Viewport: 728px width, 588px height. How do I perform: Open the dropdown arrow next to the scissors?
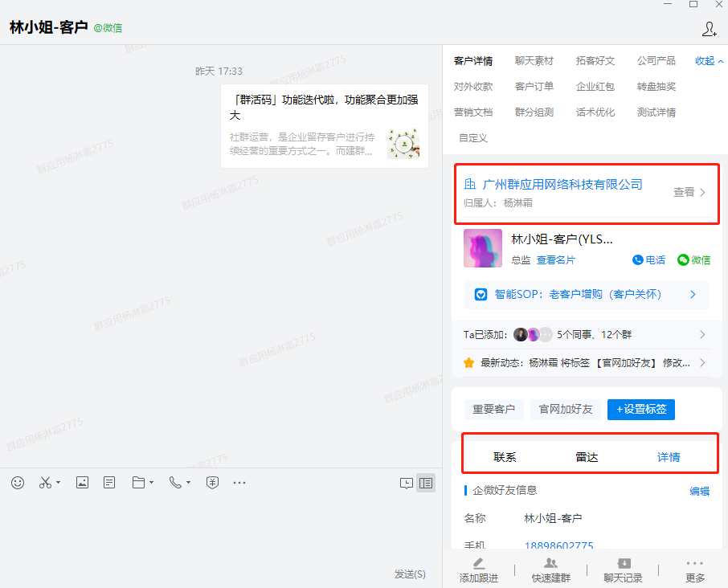[58, 484]
